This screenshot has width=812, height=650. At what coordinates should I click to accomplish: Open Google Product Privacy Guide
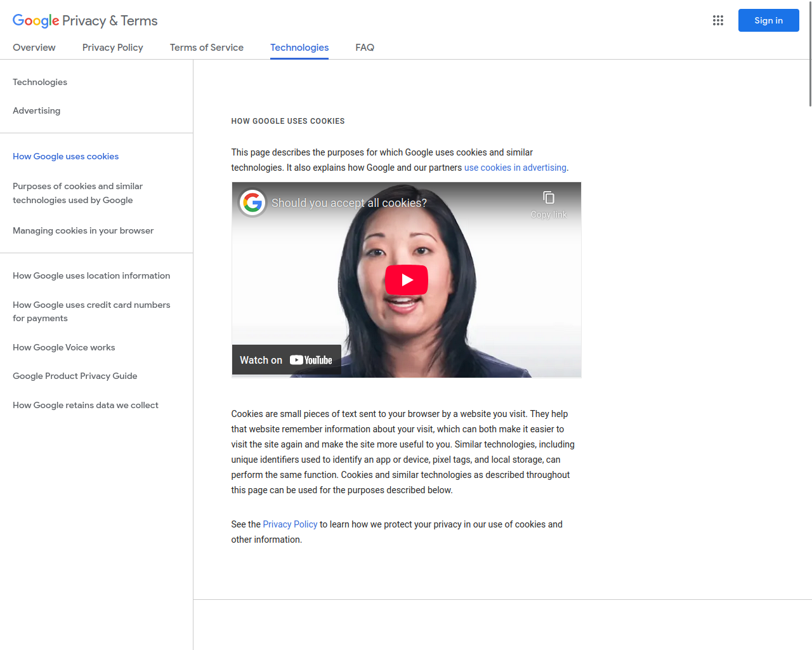[75, 376]
